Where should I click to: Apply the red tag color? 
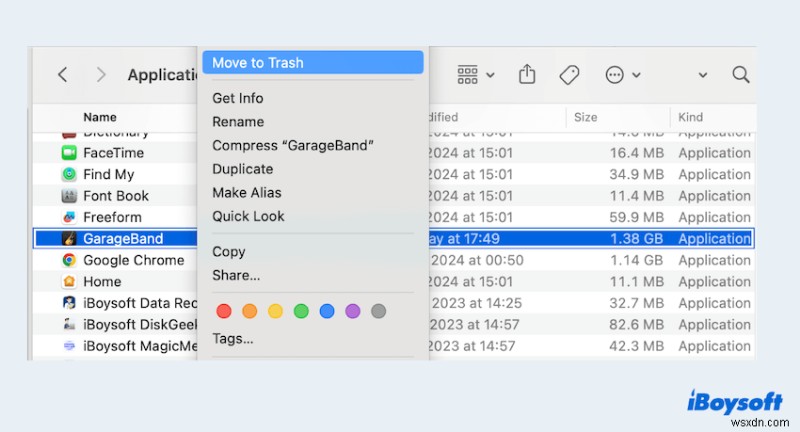(x=224, y=311)
